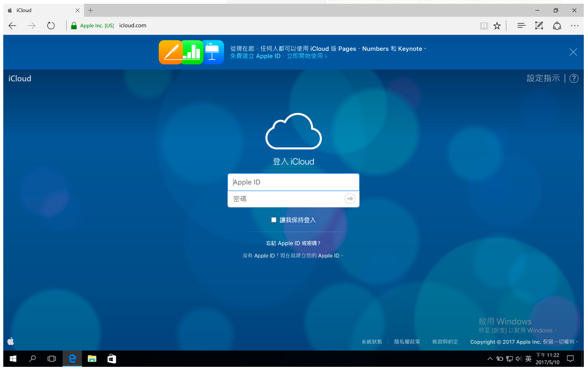This screenshot has height=372, width=588.
Task: Click the help question mark icon
Action: (x=574, y=79)
